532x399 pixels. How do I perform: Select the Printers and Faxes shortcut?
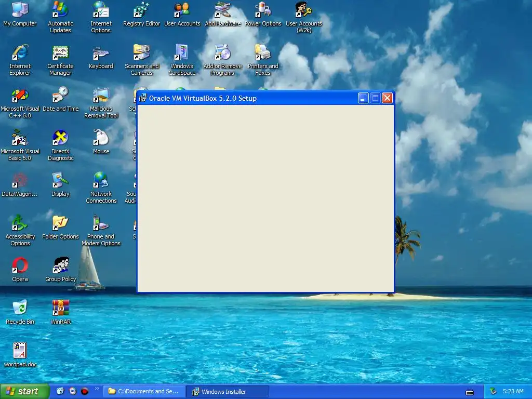(263, 60)
